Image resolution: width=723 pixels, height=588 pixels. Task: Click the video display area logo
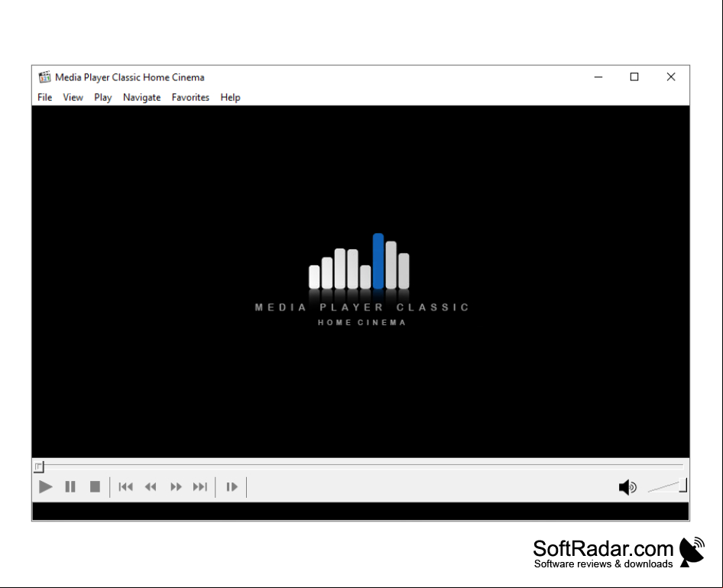tap(361, 280)
